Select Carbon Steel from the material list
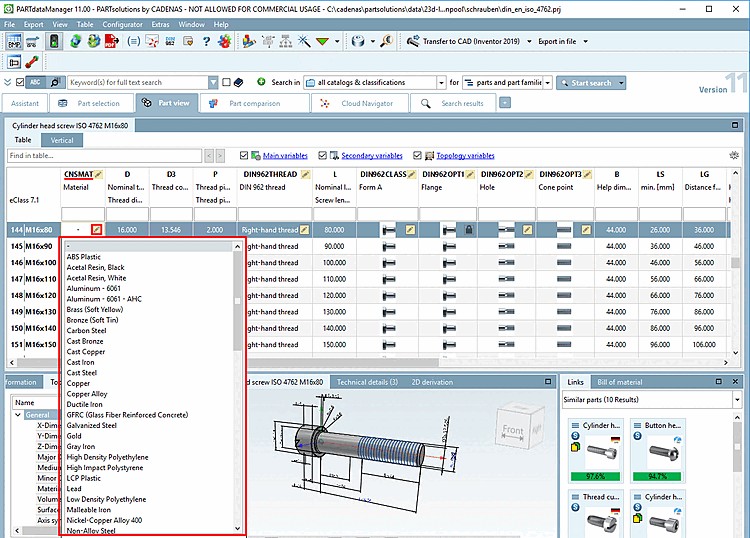The width and height of the screenshot is (750, 538). click(86, 330)
